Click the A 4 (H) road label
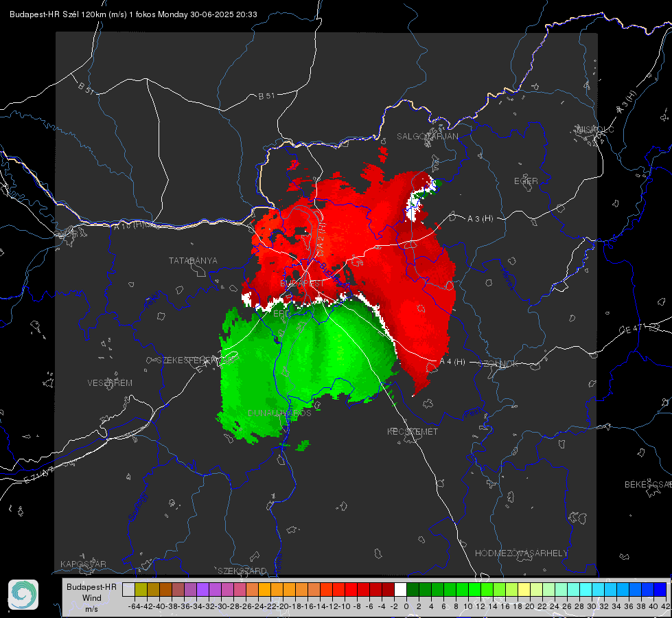This screenshot has width=672, height=618. pyautogui.click(x=452, y=362)
